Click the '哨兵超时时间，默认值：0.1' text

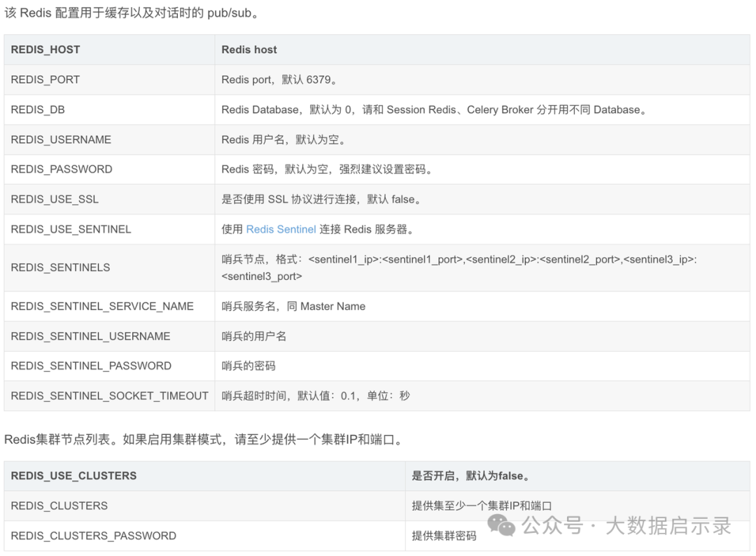coord(316,396)
